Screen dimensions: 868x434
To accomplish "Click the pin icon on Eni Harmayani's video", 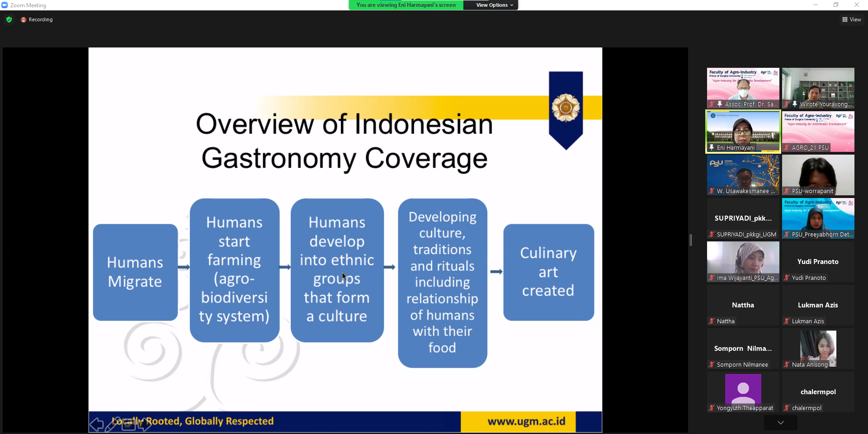I will (x=712, y=147).
